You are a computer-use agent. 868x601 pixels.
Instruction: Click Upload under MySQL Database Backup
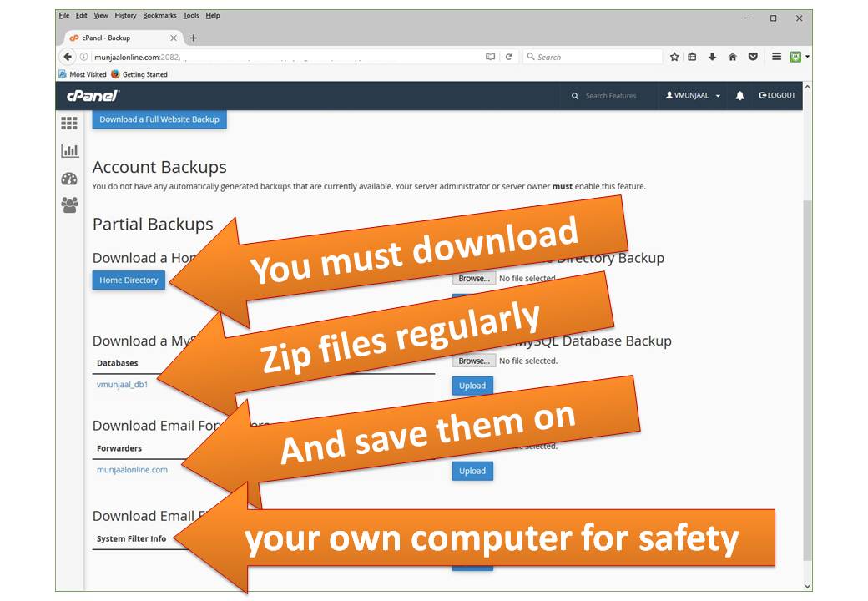click(472, 386)
